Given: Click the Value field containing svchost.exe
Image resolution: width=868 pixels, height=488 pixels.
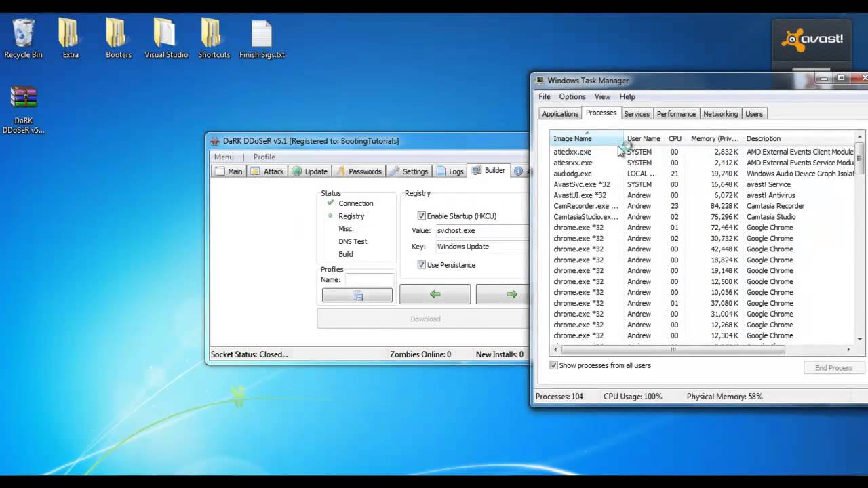Looking at the screenshot, I should [x=481, y=230].
